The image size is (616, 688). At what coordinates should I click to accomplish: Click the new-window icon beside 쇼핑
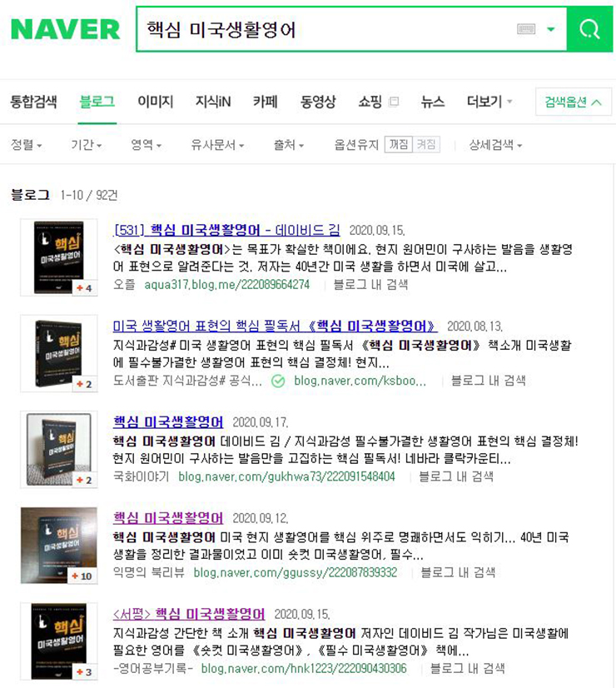tap(394, 102)
